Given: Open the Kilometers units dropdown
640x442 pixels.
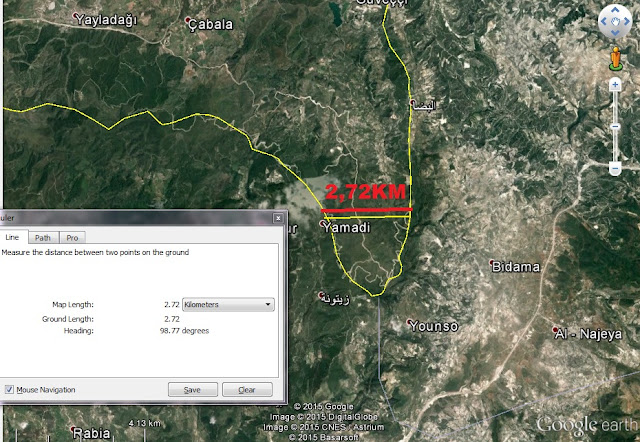Looking at the screenshot, I should point(228,304).
